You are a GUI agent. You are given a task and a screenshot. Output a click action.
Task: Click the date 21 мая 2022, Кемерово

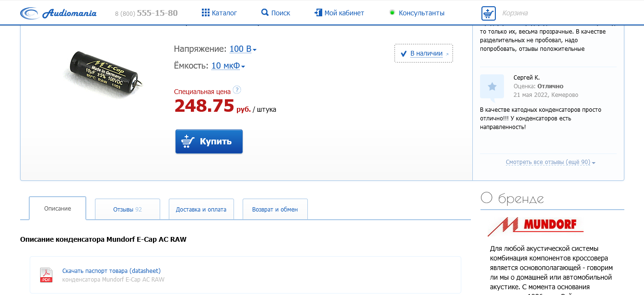pos(546,94)
